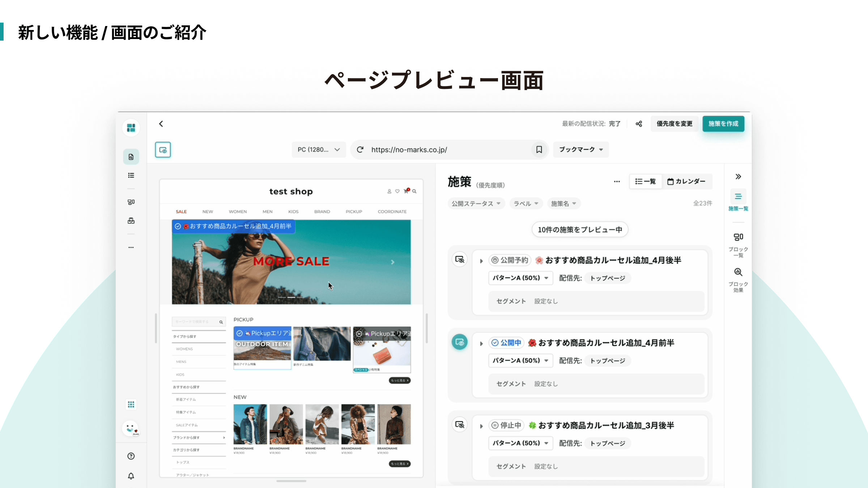Select COORDINATE in shop navigation

click(x=392, y=211)
